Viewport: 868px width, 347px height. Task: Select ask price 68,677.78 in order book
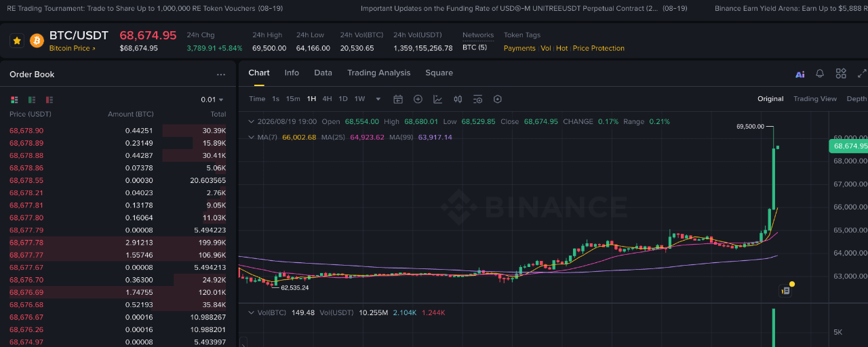click(x=26, y=243)
